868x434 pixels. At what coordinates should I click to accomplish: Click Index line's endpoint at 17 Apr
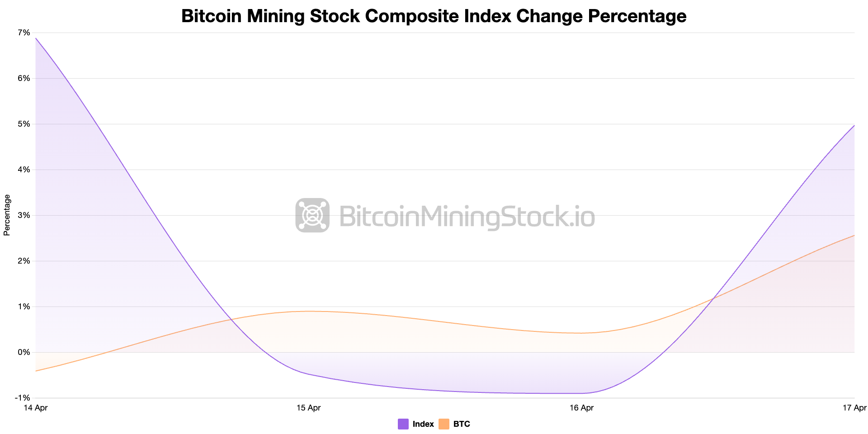pos(854,126)
